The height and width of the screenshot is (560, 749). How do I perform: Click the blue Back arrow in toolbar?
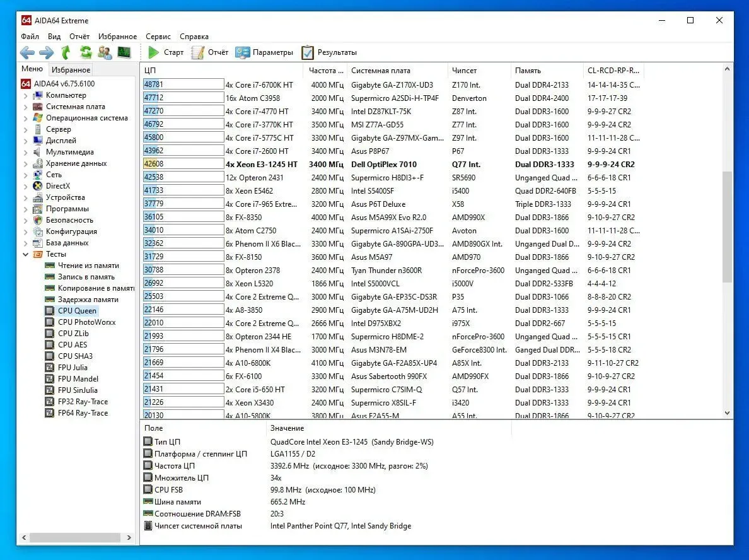[x=27, y=52]
